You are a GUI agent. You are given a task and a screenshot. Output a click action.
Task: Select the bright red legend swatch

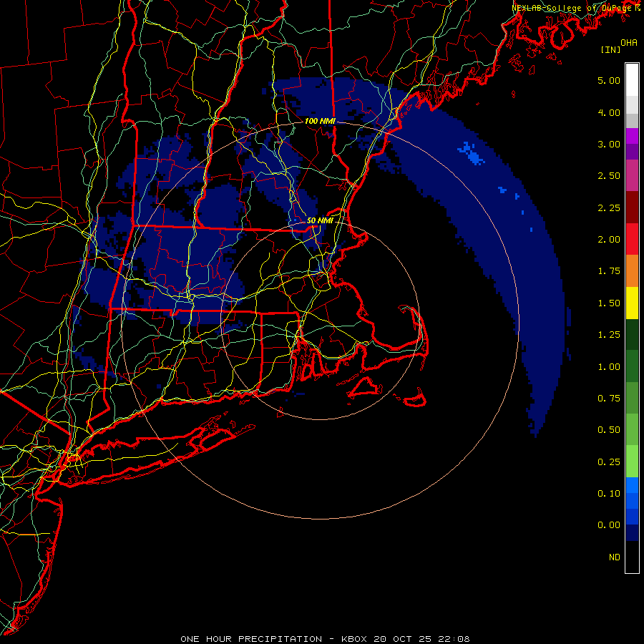tap(632, 239)
